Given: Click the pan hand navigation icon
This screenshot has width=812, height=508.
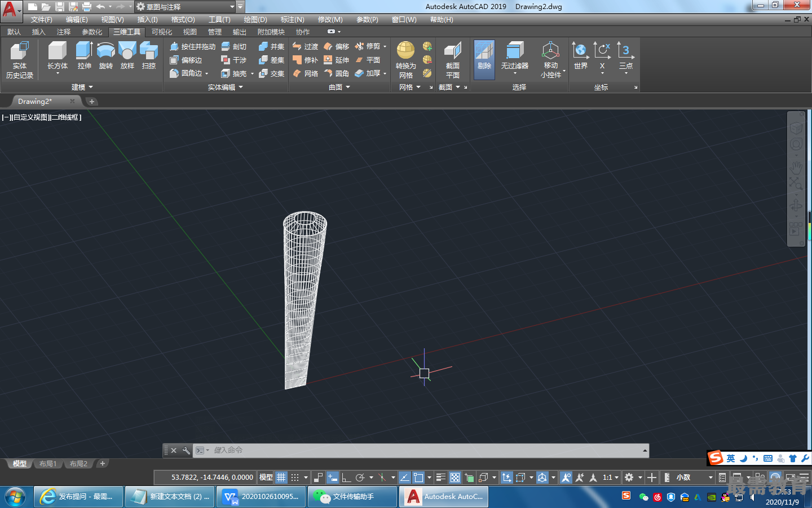Looking at the screenshot, I should pyautogui.click(x=796, y=168).
